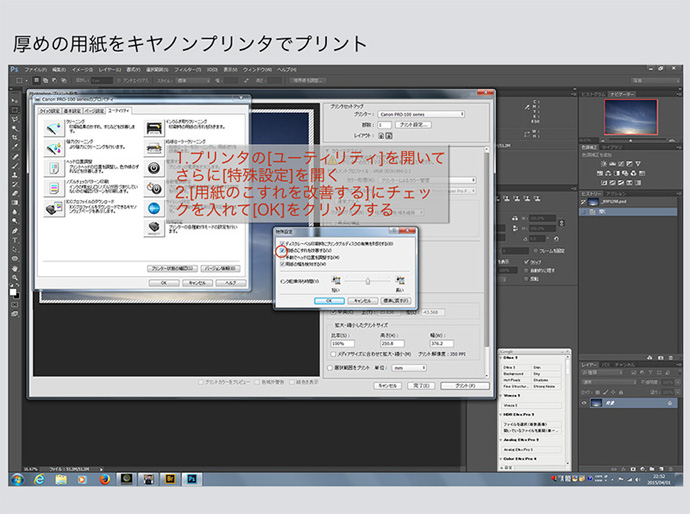Switch to the Utility tab in printer properties
Screen dimensions: 690x514
(117, 111)
